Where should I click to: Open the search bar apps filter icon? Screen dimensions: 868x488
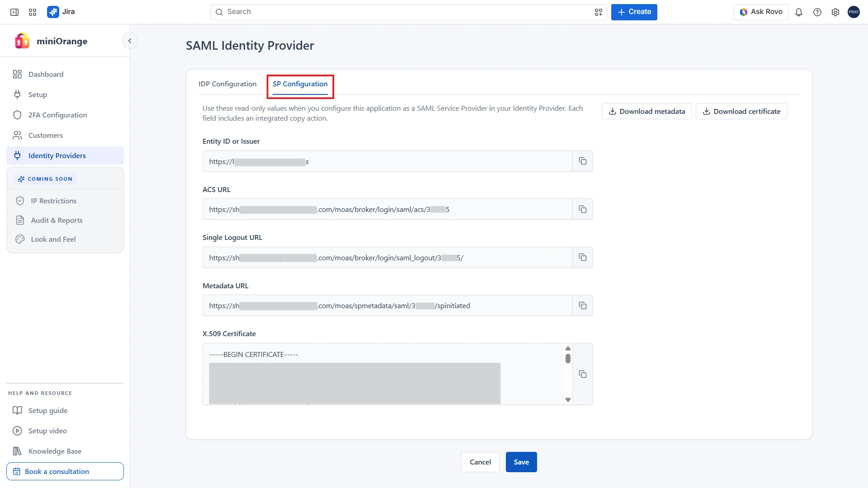click(x=598, y=12)
